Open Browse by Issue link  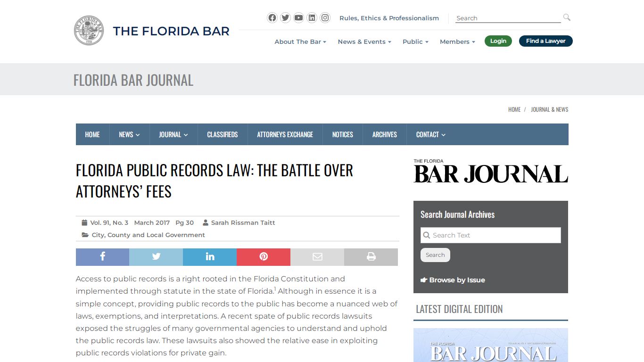[x=453, y=280]
